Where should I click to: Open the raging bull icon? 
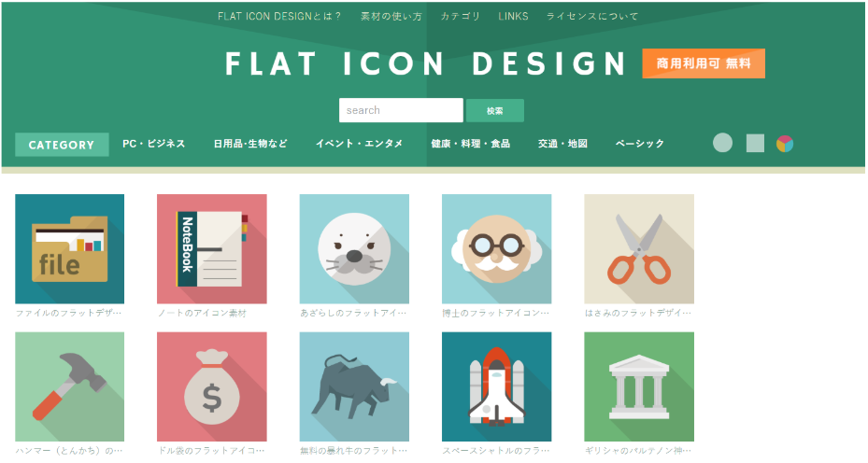pos(354,386)
